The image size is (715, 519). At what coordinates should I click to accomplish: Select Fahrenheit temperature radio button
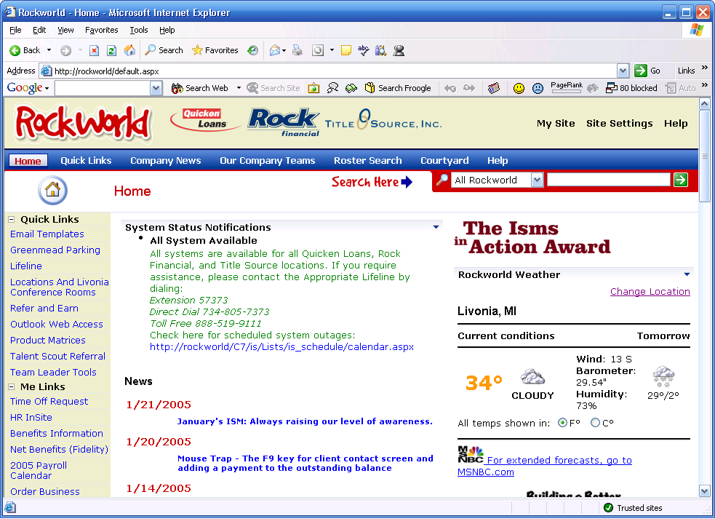tap(563, 423)
